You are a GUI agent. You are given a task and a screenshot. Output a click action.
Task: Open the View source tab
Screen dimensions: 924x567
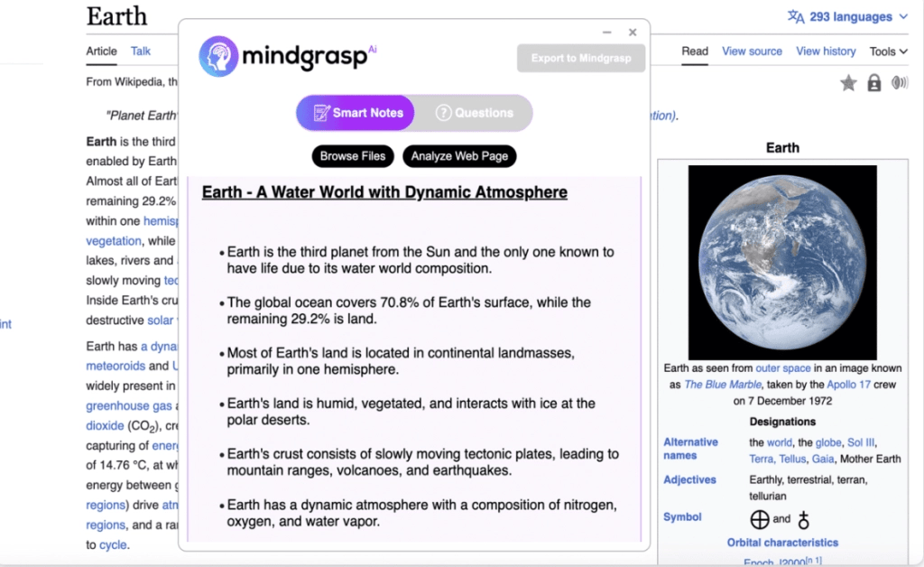pos(753,51)
